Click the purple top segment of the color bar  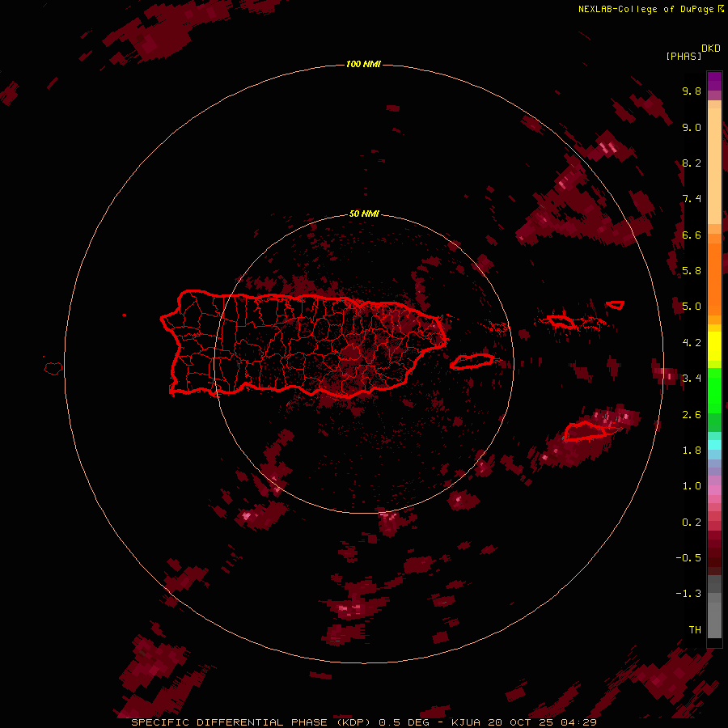coord(714,81)
